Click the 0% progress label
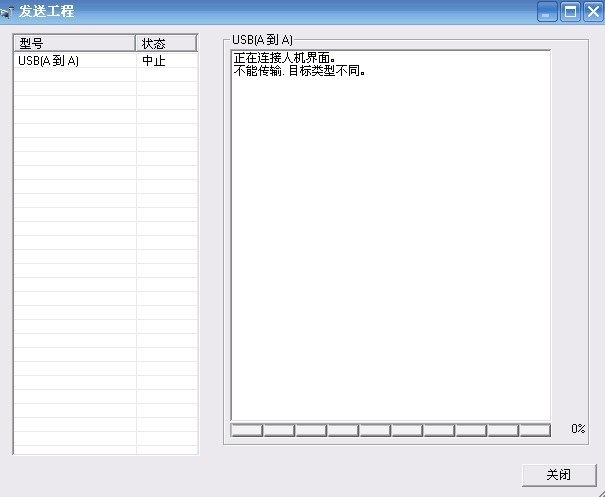The image size is (605, 497). click(578, 429)
